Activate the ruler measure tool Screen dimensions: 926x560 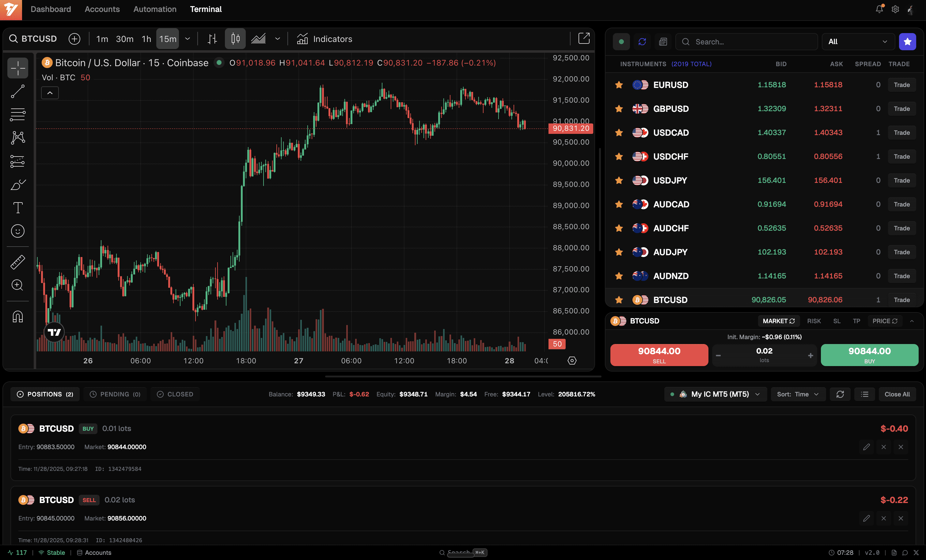point(18,262)
